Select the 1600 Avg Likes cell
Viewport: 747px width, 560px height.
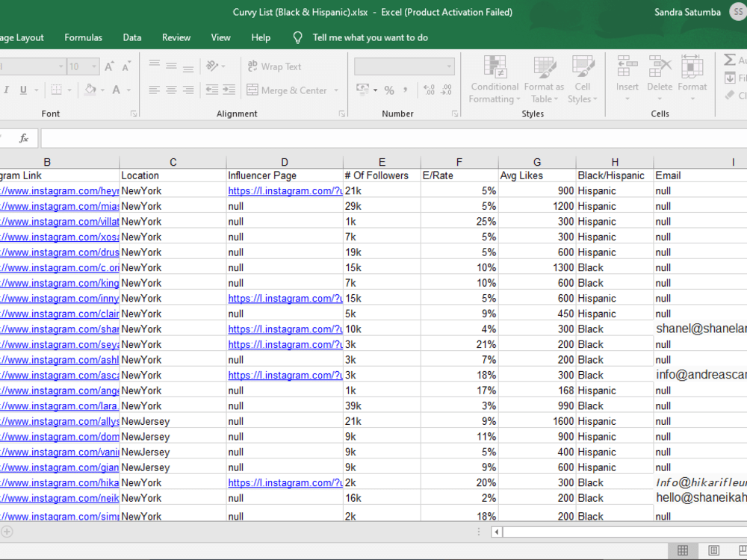[x=537, y=421]
